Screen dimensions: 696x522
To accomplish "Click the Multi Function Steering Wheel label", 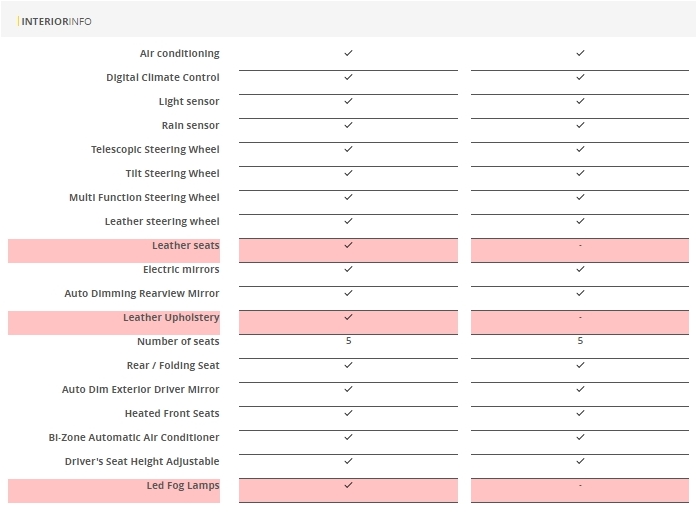I will click(144, 198).
